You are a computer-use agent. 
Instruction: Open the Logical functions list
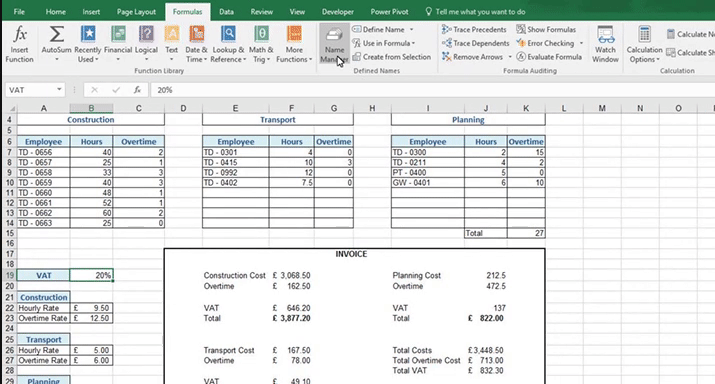(x=146, y=44)
